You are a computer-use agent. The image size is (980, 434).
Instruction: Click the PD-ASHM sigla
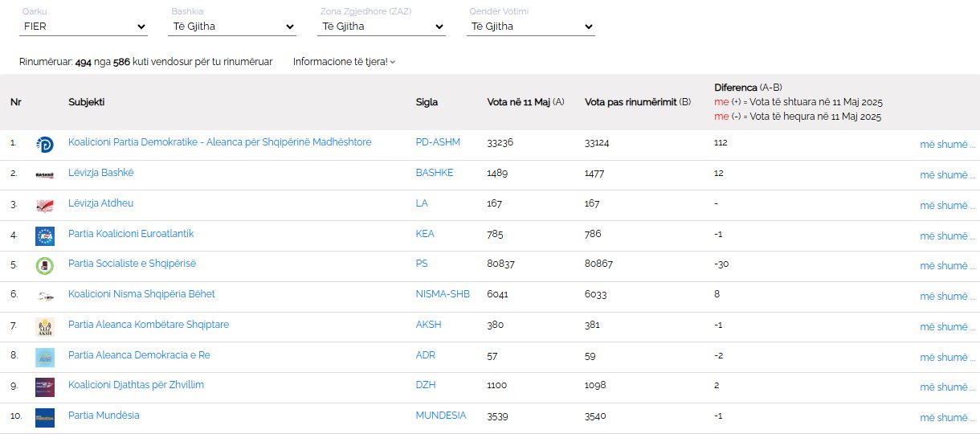[x=438, y=142]
